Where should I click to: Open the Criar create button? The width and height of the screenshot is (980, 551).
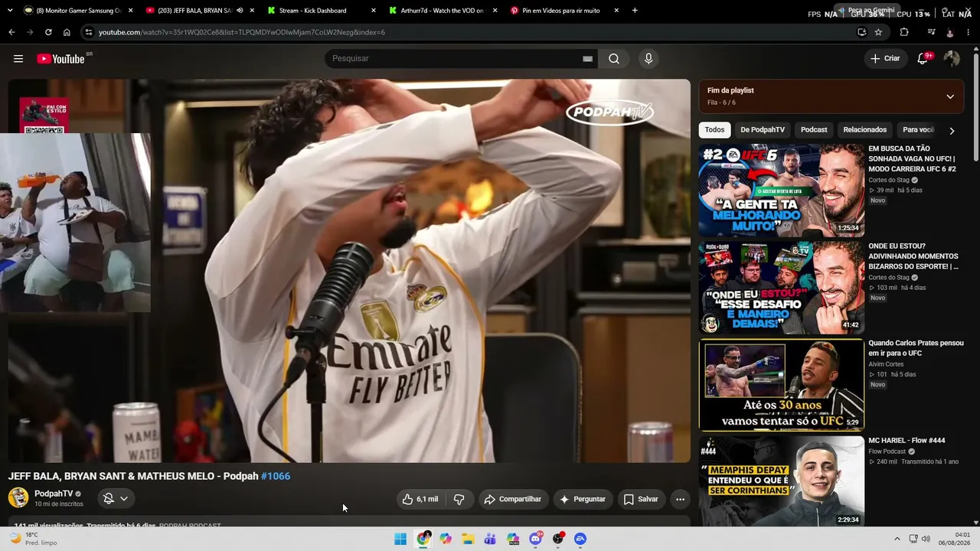(886, 59)
